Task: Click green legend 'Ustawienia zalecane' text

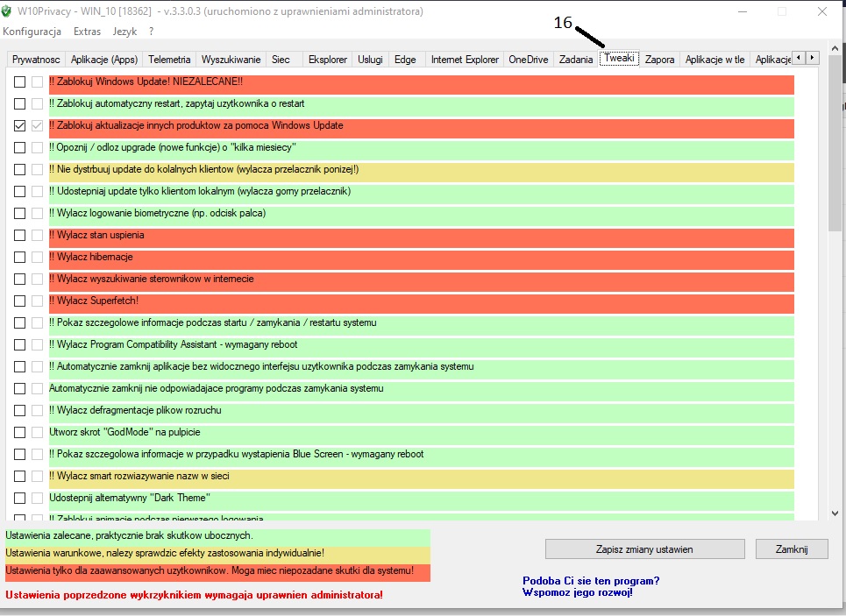Action: point(129,535)
